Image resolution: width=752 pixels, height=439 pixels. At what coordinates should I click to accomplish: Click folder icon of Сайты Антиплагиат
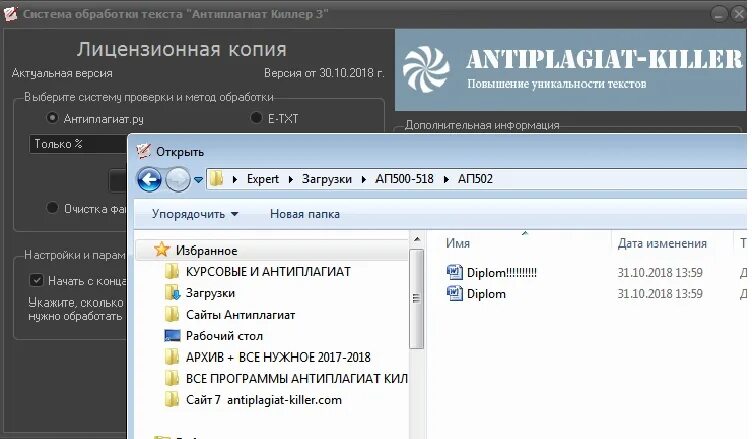click(x=171, y=314)
